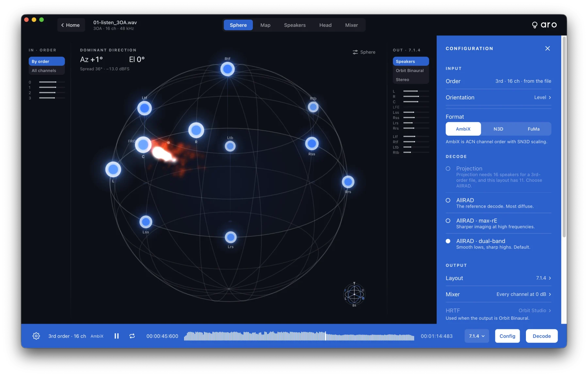Click the aro logo
Image resolution: width=588 pixels, height=376 pixels.
[544, 25]
